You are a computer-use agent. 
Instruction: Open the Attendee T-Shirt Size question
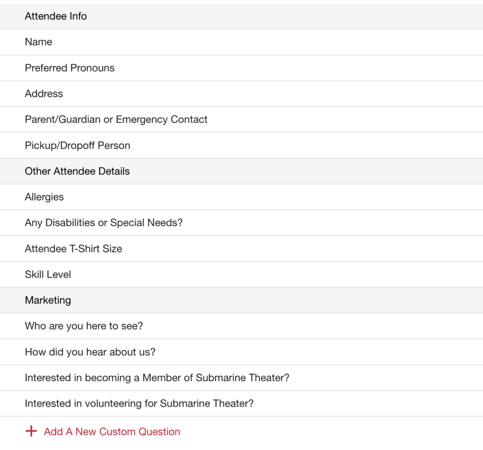point(241,249)
